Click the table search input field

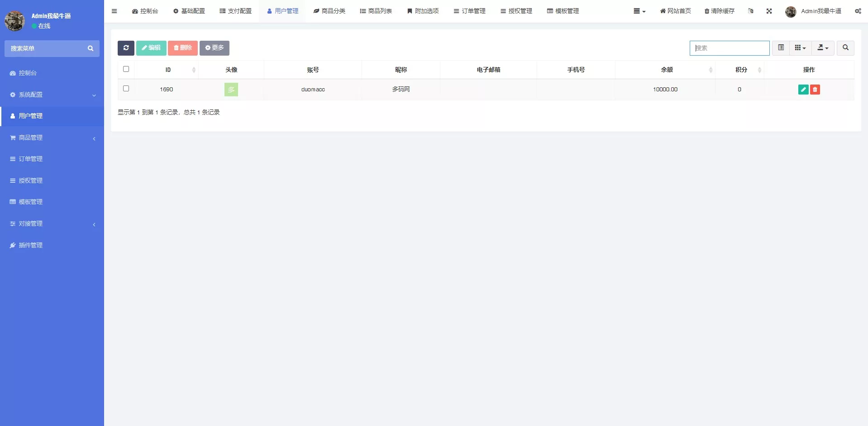point(729,48)
